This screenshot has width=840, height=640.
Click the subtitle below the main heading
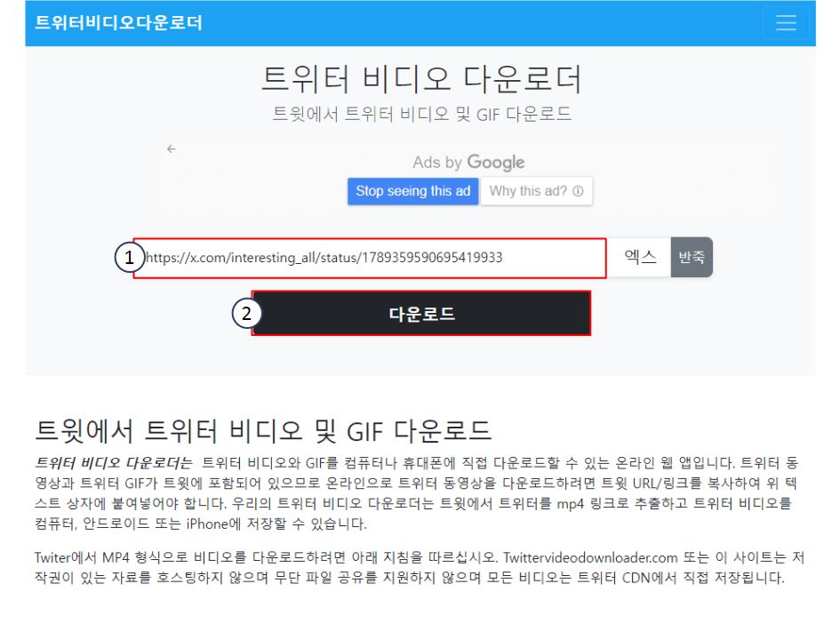[420, 113]
